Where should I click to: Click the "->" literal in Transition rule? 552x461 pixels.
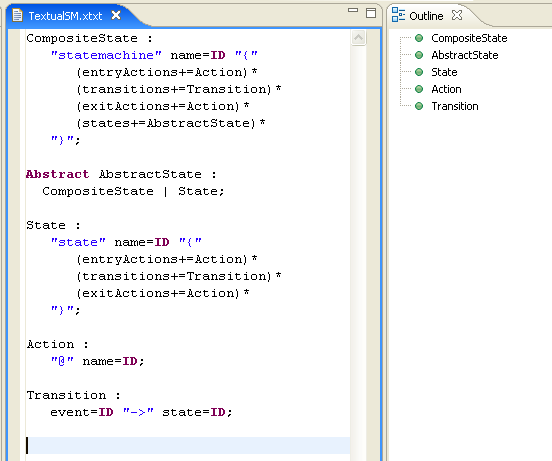[138, 412]
